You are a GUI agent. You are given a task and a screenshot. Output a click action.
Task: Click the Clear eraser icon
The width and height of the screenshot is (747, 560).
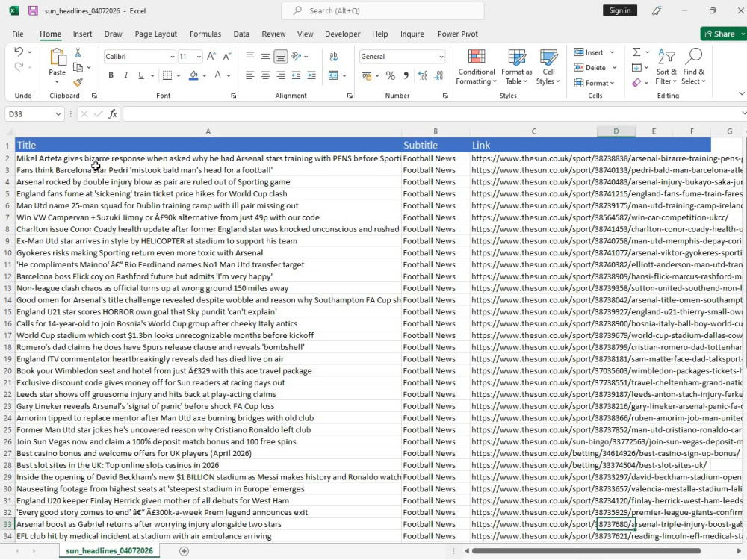point(636,82)
